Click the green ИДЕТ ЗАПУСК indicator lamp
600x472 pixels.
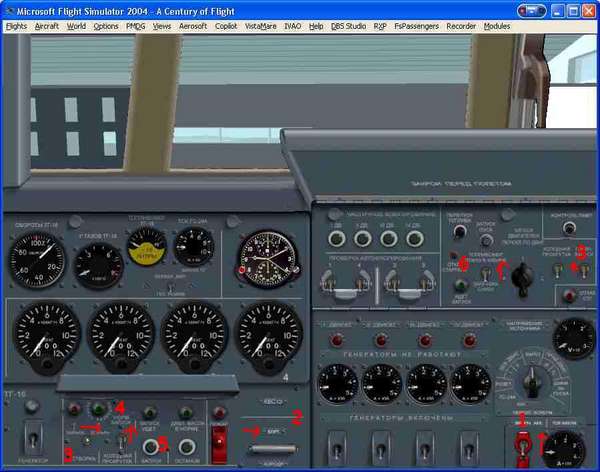tap(461, 285)
